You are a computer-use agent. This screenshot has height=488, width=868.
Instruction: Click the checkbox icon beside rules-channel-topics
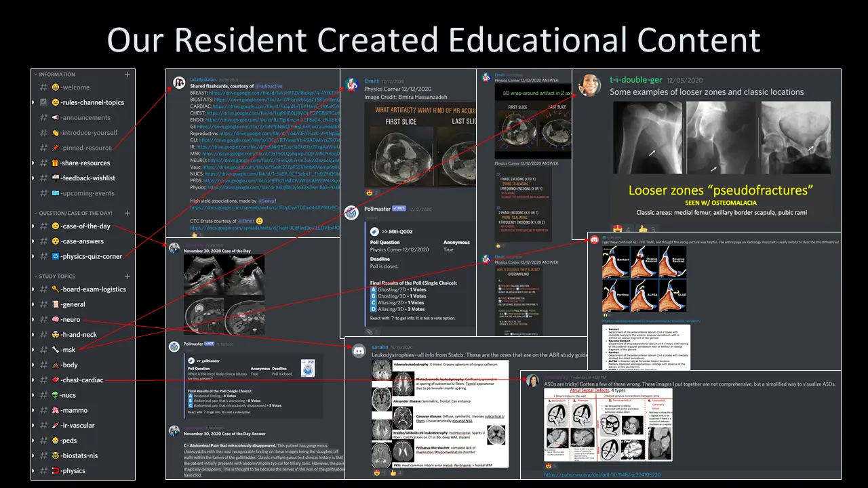tap(44, 102)
